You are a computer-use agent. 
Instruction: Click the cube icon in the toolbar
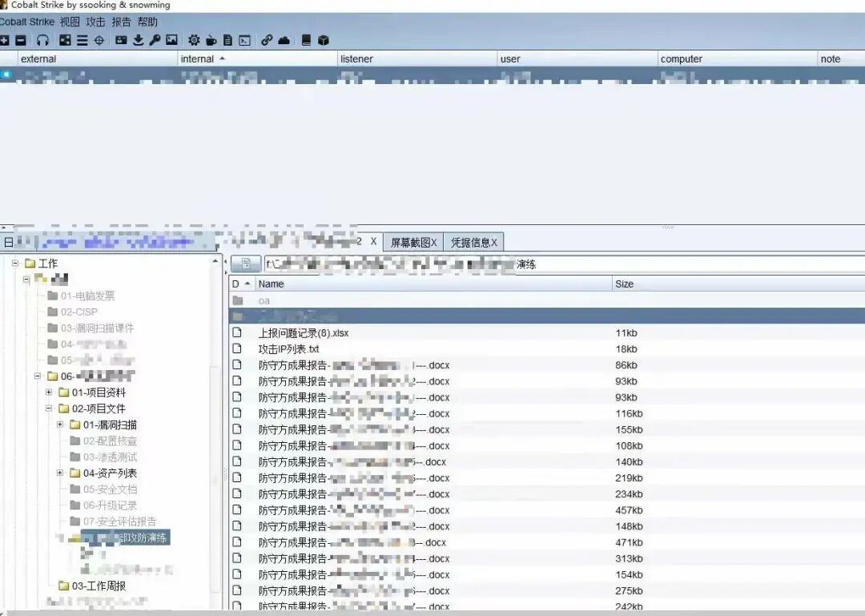(324, 40)
